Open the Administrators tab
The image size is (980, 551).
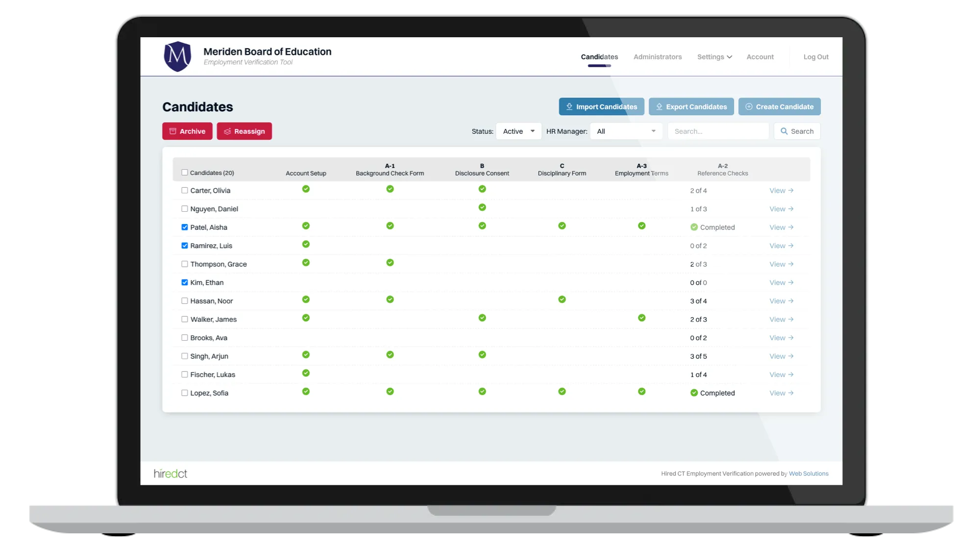pos(658,57)
